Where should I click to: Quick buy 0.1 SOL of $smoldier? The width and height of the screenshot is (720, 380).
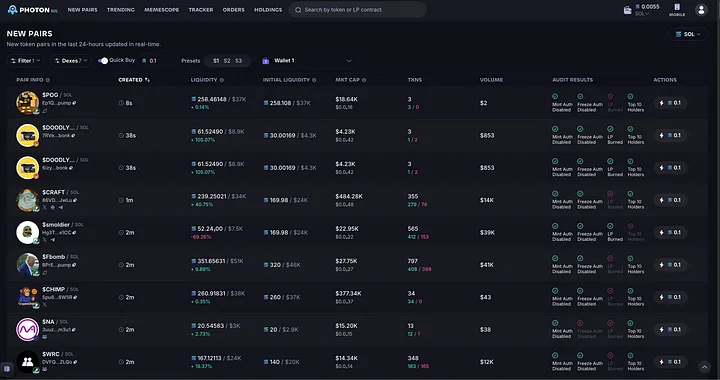(670, 233)
